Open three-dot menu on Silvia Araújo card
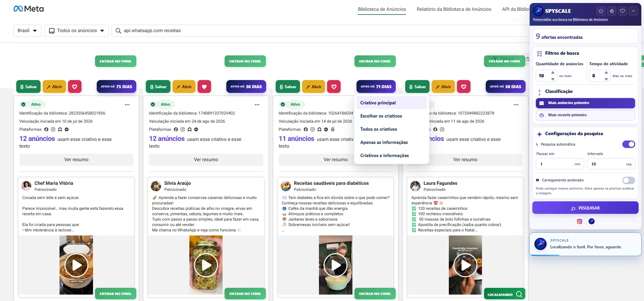This screenshot has width=644, height=301. coord(257,105)
